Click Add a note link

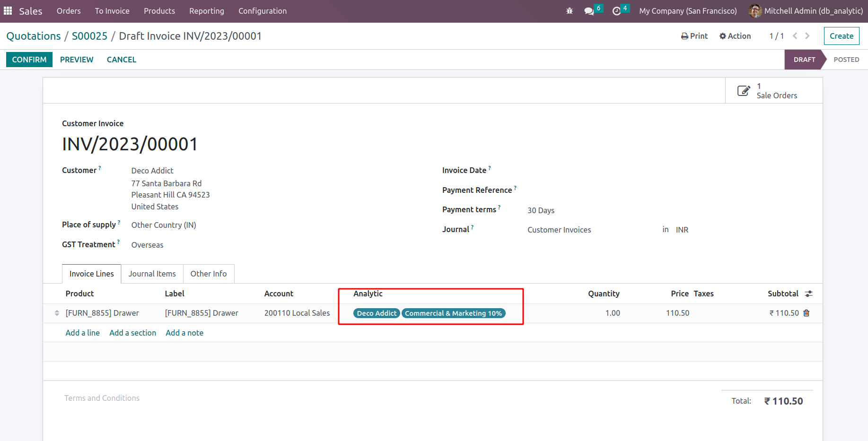(184, 333)
